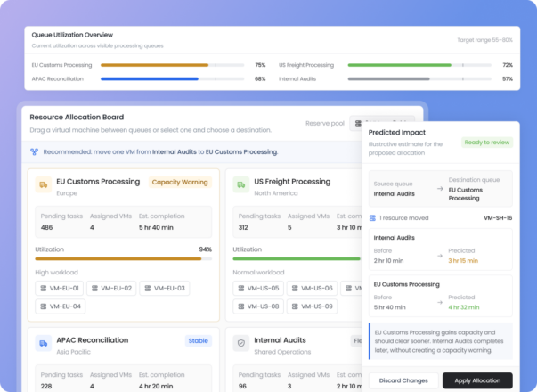Viewport: 537px width, 392px height.
Task: Click US Freight pending tasks value 312
Action: click(x=243, y=227)
